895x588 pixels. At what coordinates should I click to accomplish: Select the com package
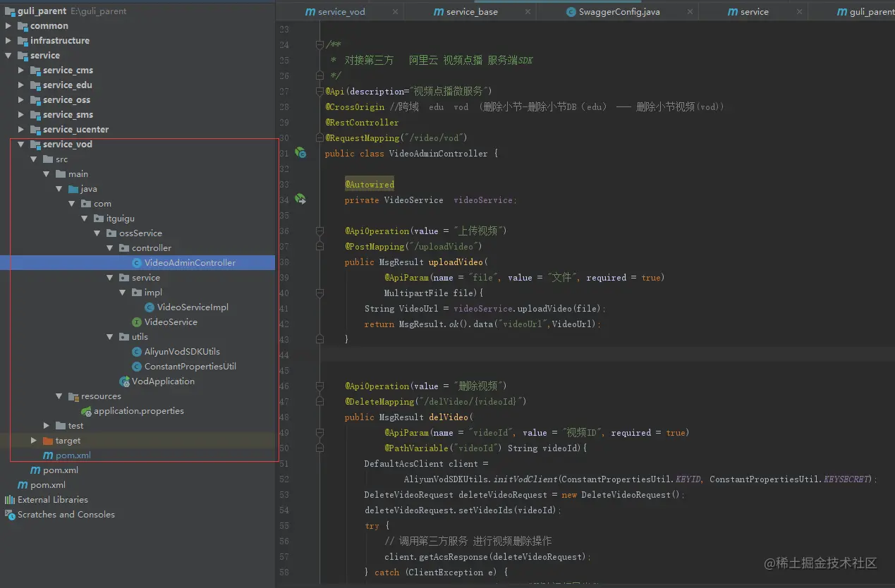[102, 203]
